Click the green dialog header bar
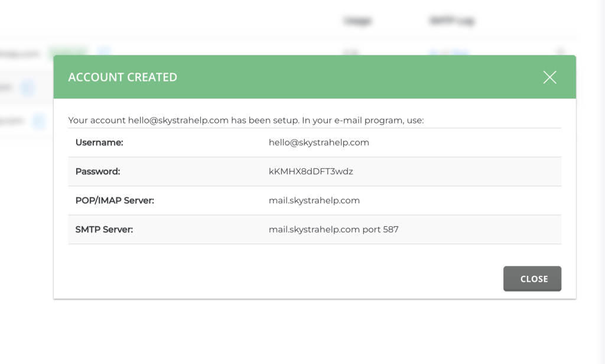This screenshot has width=605, height=364. click(354, 77)
